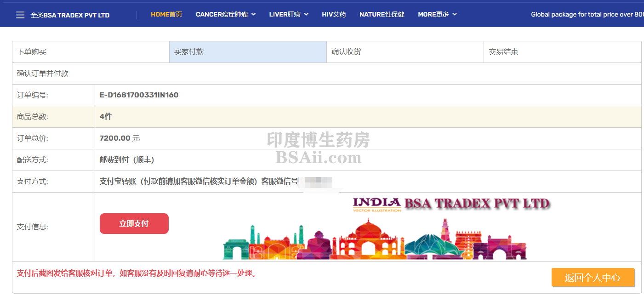Click the BSA TRADEX PVT LTD site title
Viewport: 644px width, 296px height.
(70, 15)
